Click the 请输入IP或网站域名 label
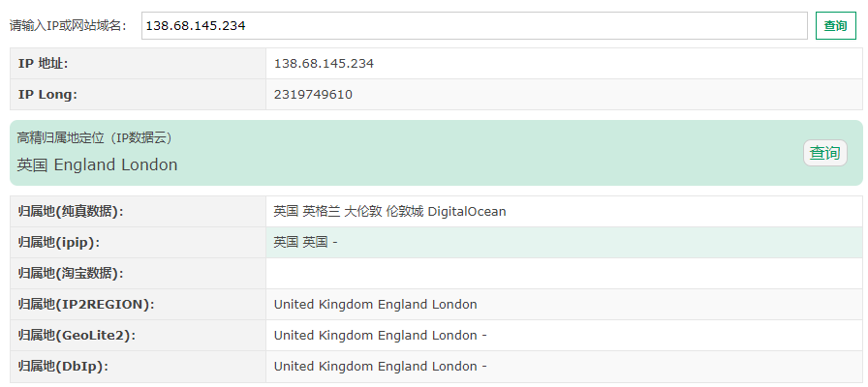The height and width of the screenshot is (387, 868). [x=69, y=26]
